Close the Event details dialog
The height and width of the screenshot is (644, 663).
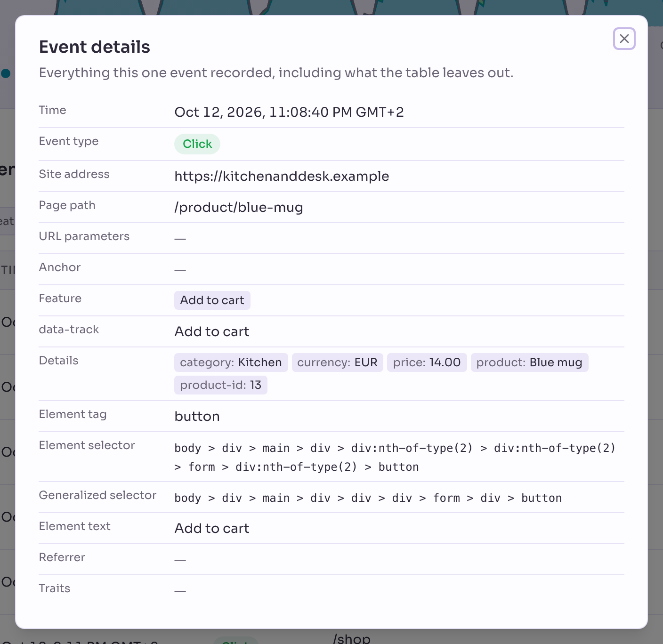624,39
